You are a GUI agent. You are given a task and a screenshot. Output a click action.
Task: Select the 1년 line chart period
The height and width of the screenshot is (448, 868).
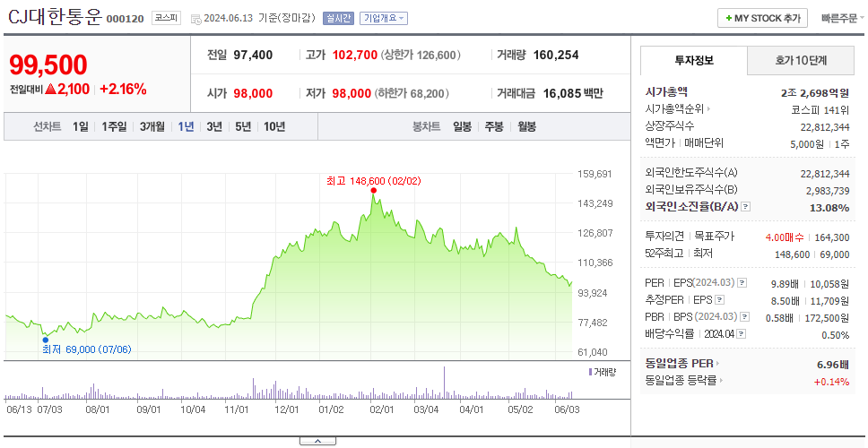(186, 126)
